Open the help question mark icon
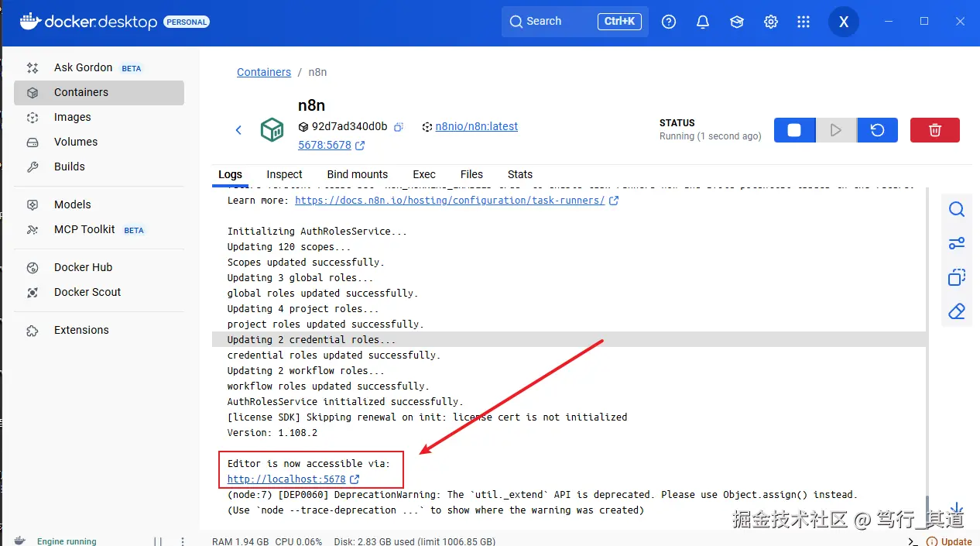 pyautogui.click(x=669, y=22)
